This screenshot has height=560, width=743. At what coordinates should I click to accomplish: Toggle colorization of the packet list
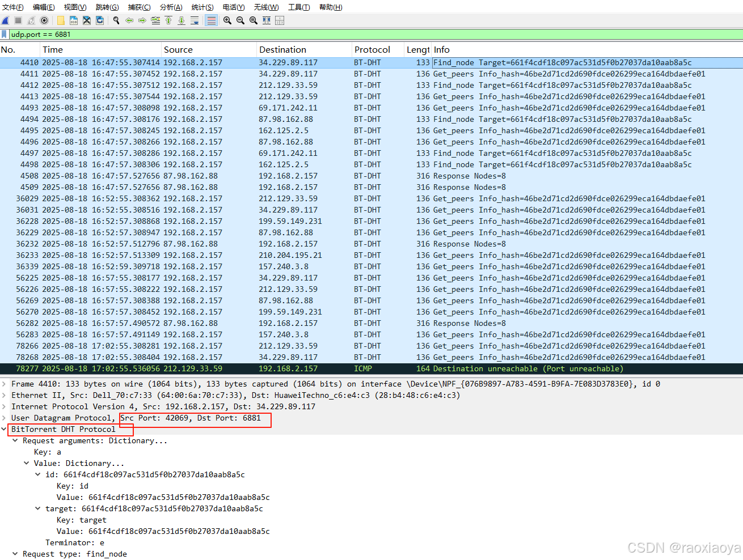click(212, 20)
